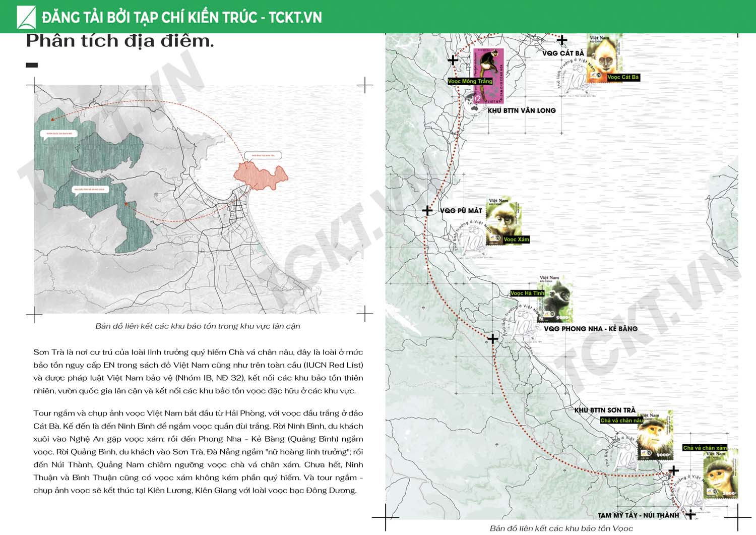Click the caption "Bản đồ liên kết các khu bảo tồn trong khu vực lân cận"

pos(198,326)
